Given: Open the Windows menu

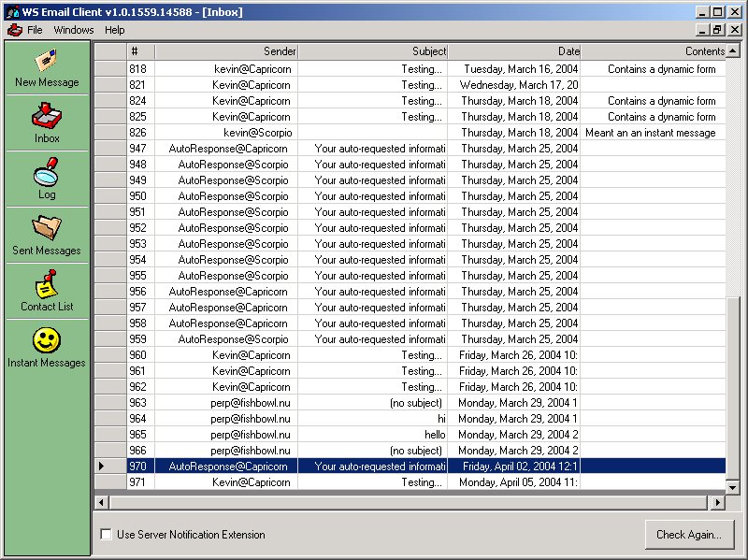Looking at the screenshot, I should (74, 30).
